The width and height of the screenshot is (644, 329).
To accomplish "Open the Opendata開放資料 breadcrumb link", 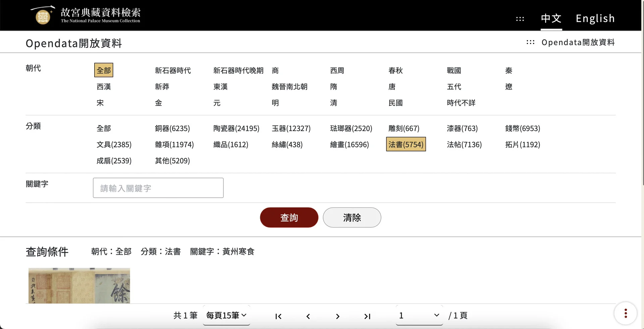I will [578, 42].
